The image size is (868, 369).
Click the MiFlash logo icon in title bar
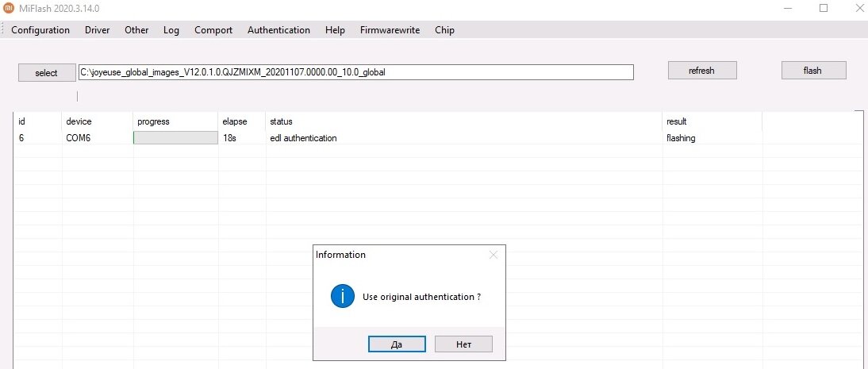8,8
